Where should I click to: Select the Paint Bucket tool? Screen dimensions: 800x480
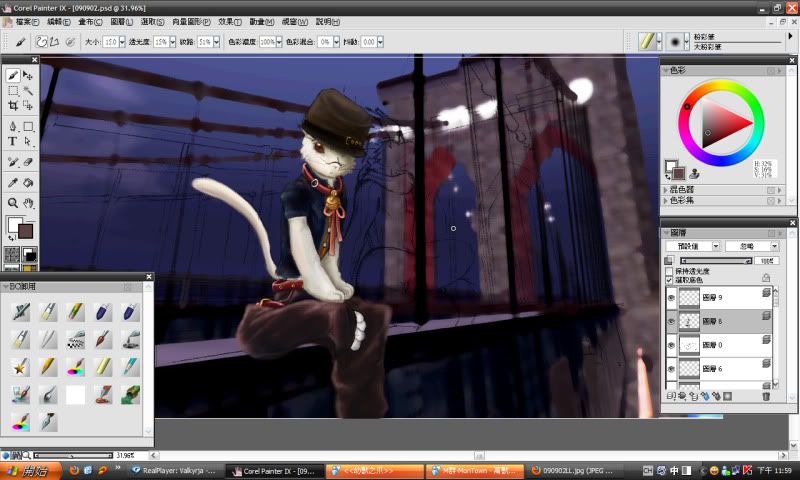[x=28, y=183]
